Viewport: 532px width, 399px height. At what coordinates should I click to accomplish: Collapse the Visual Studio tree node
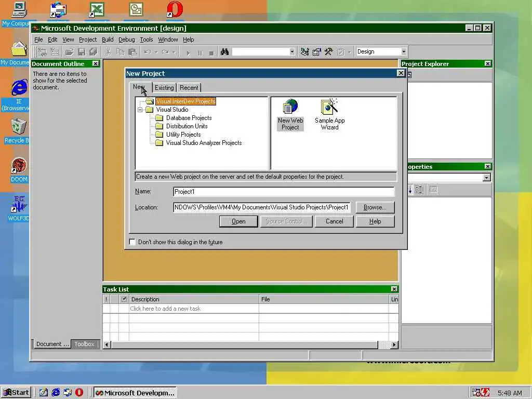[x=140, y=110]
